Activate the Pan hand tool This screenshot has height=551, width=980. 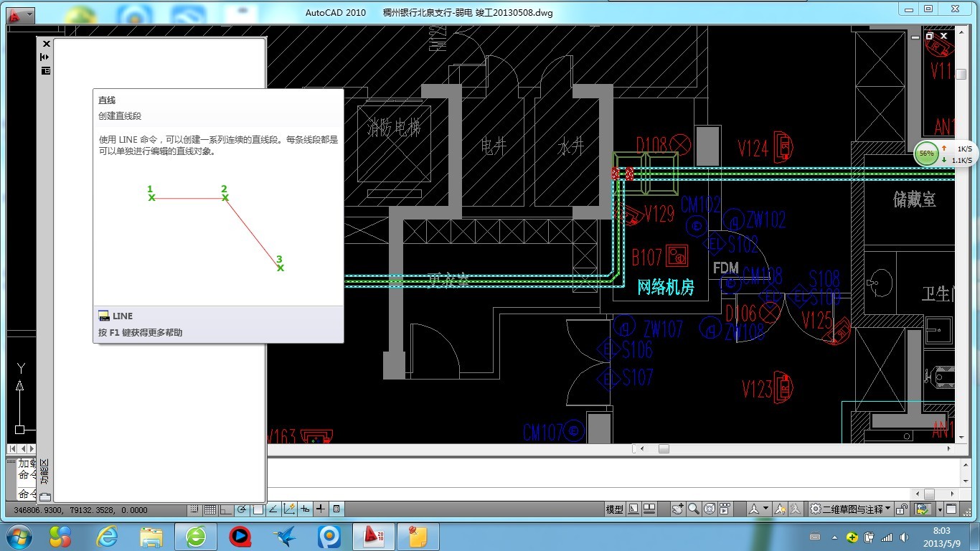point(678,509)
